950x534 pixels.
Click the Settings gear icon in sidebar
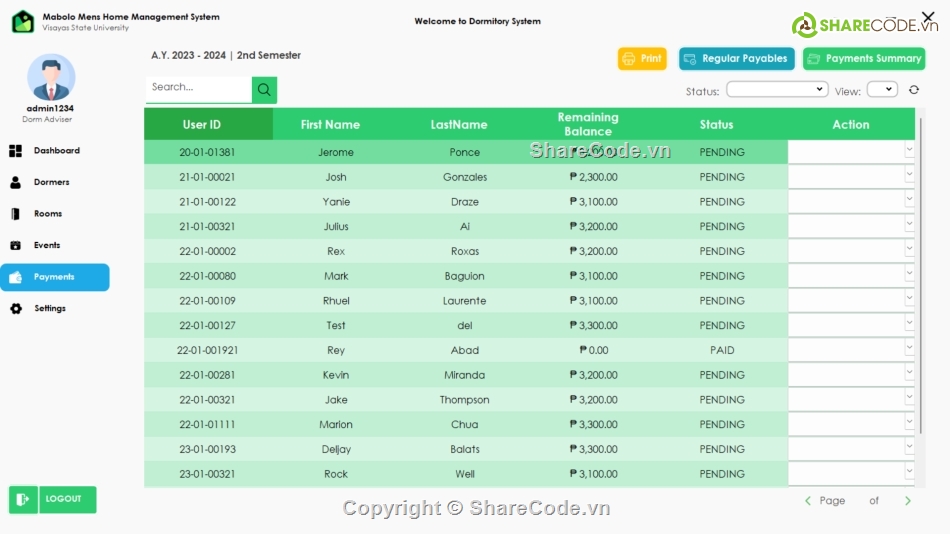[16, 309]
